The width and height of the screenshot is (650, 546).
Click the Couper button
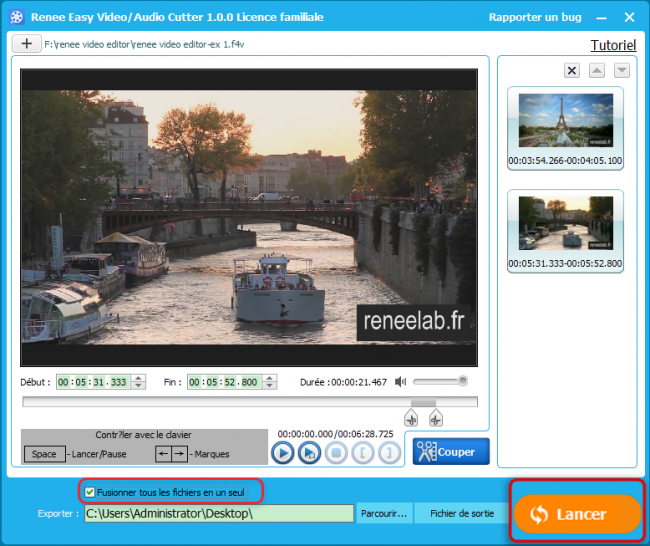click(x=451, y=451)
